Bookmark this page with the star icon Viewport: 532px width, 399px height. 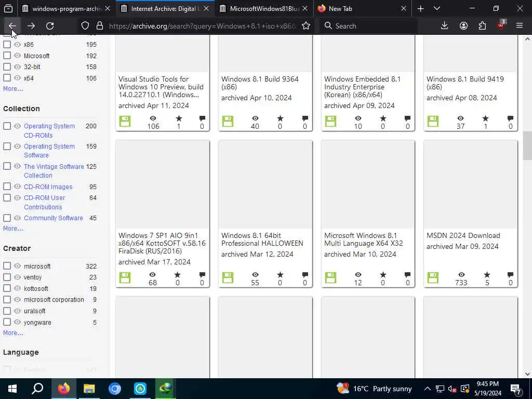(x=306, y=26)
